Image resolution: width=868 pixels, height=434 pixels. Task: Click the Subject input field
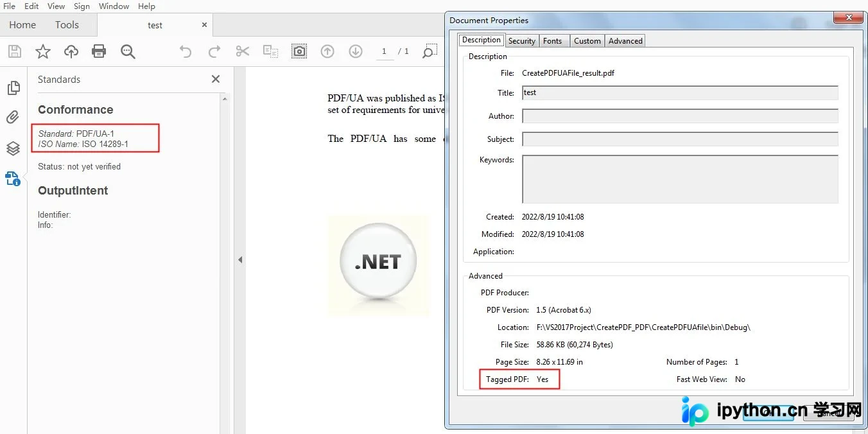coord(680,139)
